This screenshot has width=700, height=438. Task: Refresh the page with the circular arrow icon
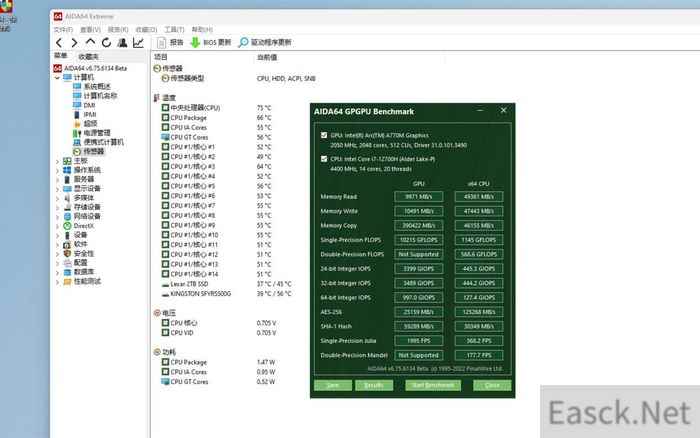tap(106, 42)
